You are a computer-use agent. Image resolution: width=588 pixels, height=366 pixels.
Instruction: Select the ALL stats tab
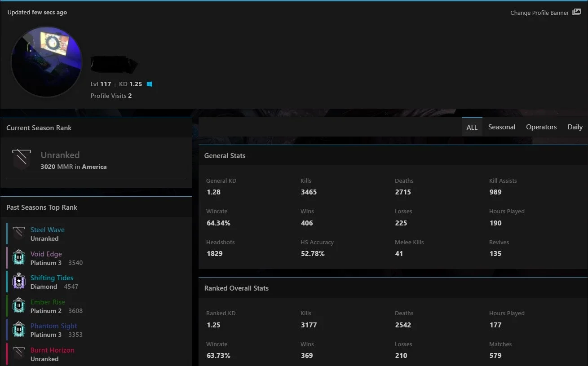pos(472,127)
